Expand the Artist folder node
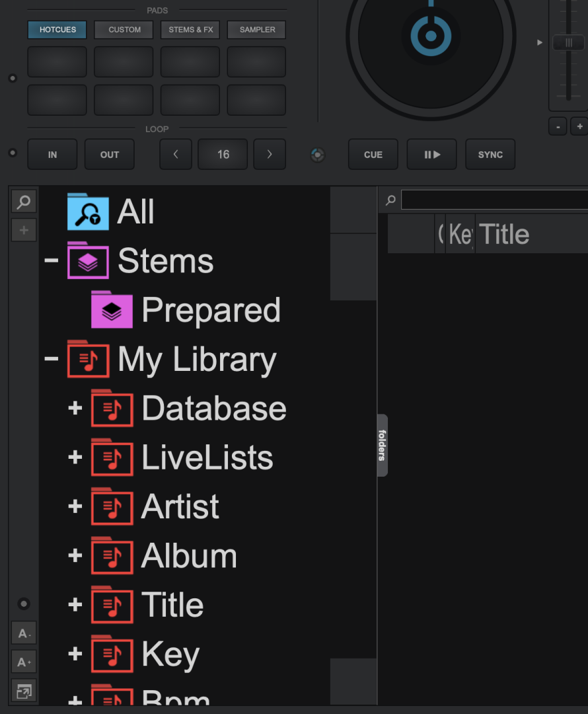The width and height of the screenshot is (588, 714). coord(75,506)
